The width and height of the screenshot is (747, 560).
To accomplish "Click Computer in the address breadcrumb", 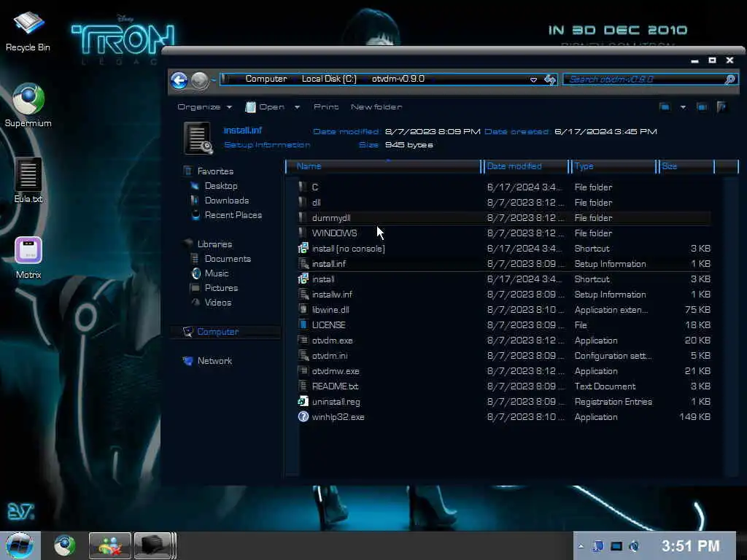I will (266, 79).
